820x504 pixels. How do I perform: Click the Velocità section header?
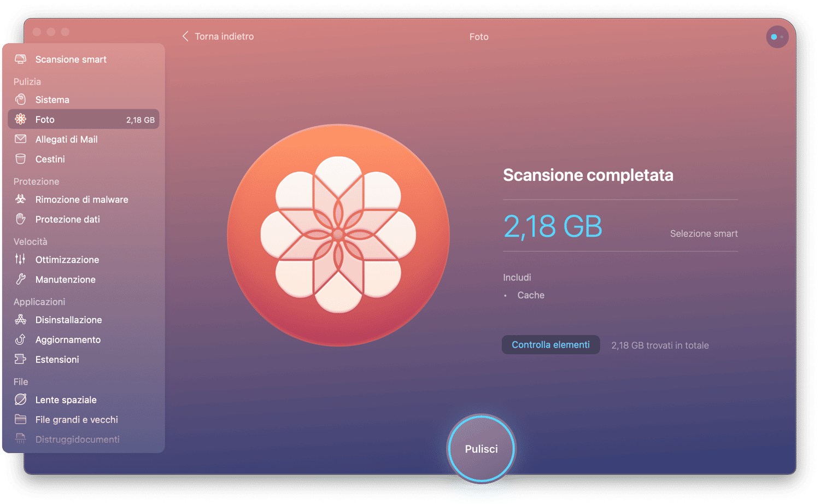pyautogui.click(x=31, y=242)
